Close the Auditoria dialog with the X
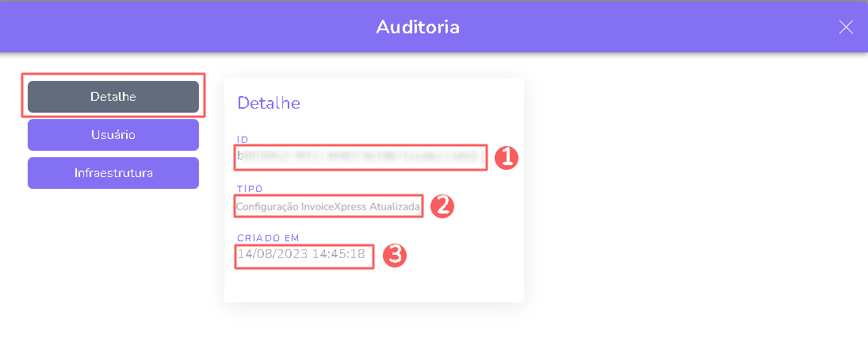This screenshot has height=354, width=868. (846, 27)
